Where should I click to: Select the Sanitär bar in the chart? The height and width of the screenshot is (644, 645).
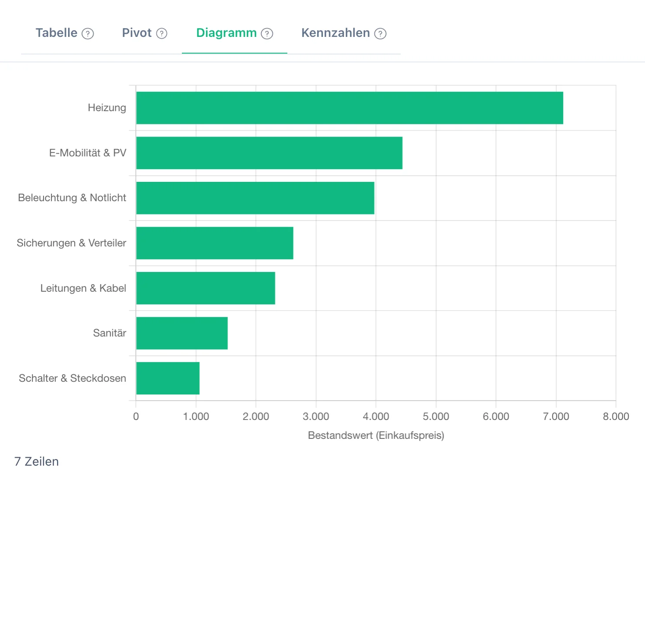[182, 333]
